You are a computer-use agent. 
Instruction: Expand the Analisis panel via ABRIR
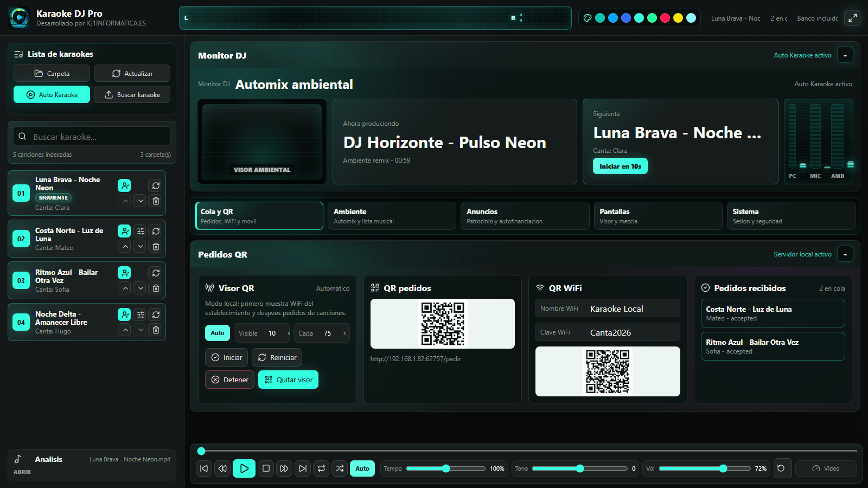pos(22,472)
